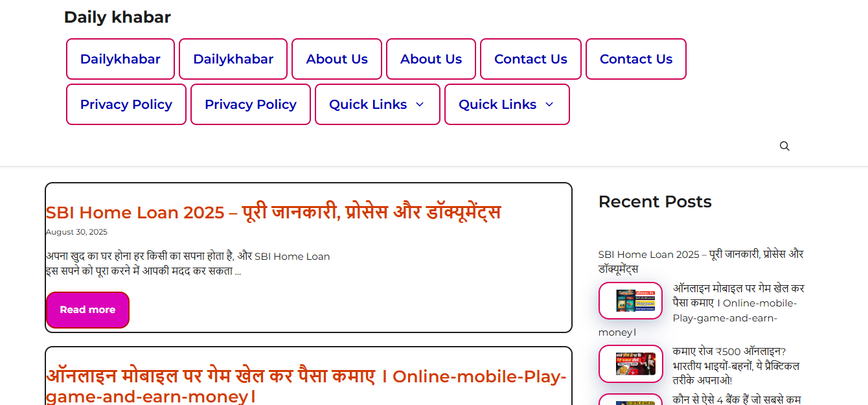Open the online mobile game earning article heading
This screenshot has width=868, height=405.
pyautogui.click(x=306, y=386)
